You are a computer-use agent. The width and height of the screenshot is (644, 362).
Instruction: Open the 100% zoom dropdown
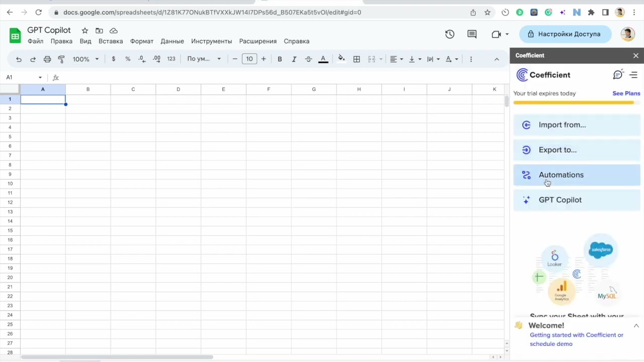pos(86,59)
